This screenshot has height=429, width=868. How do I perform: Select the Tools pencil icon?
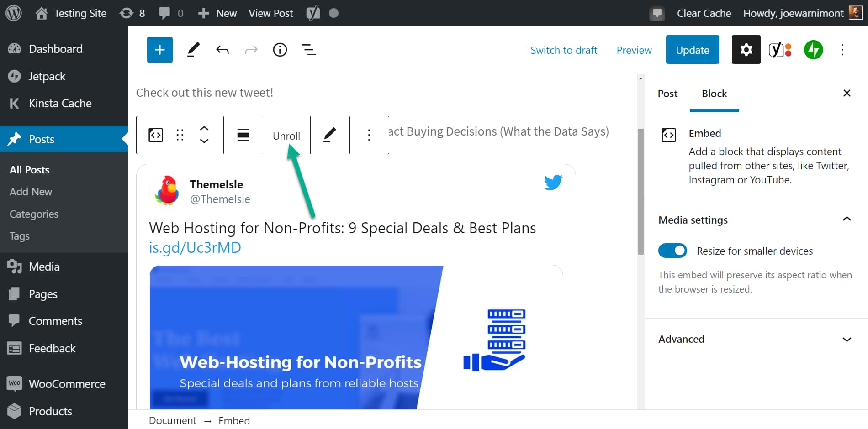click(x=193, y=49)
